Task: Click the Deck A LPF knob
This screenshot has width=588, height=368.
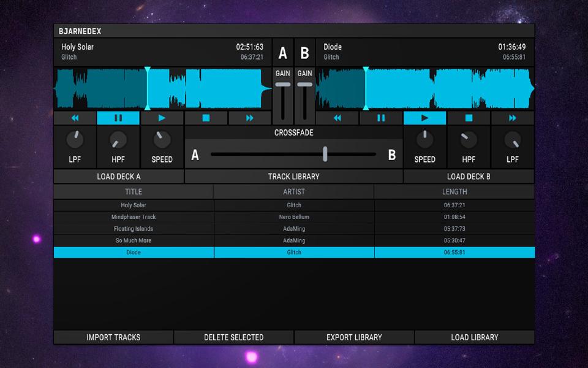Action: coord(75,140)
